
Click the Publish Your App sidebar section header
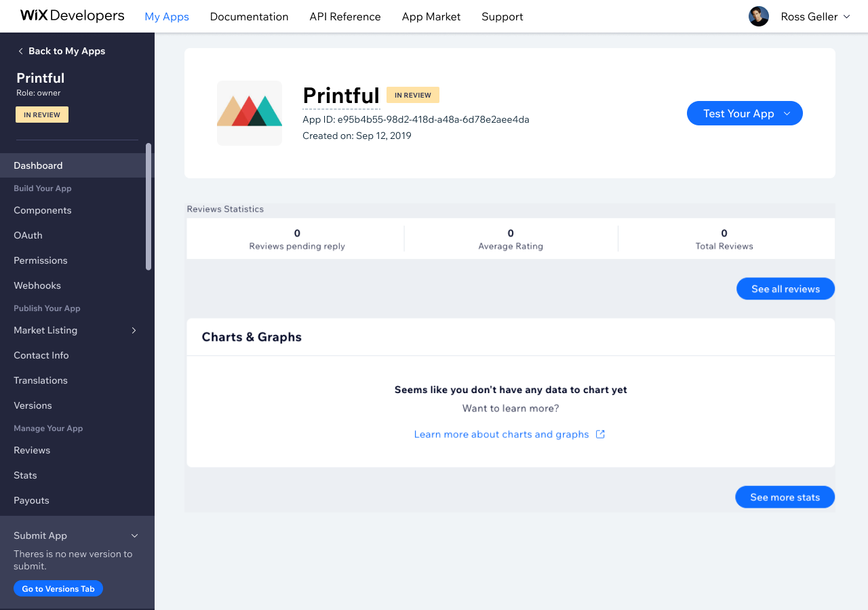point(47,308)
